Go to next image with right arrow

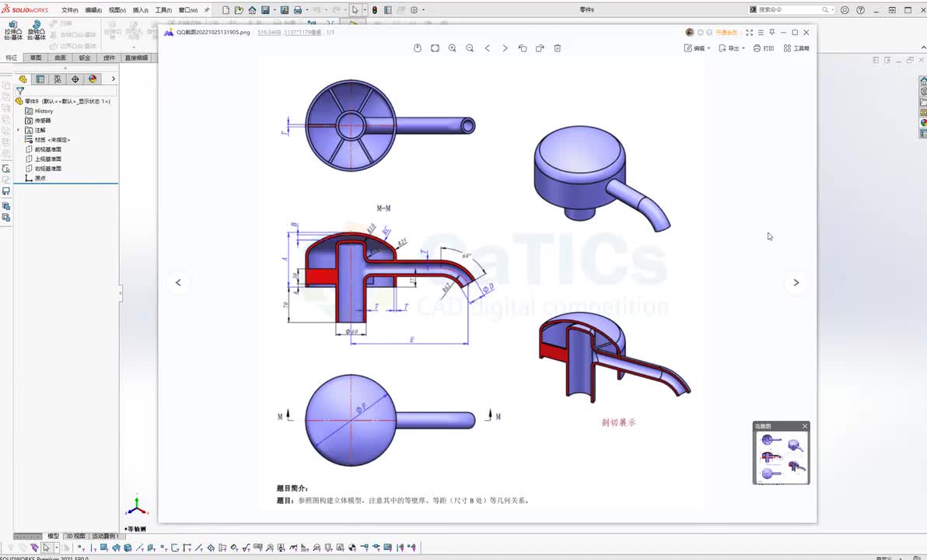point(796,282)
